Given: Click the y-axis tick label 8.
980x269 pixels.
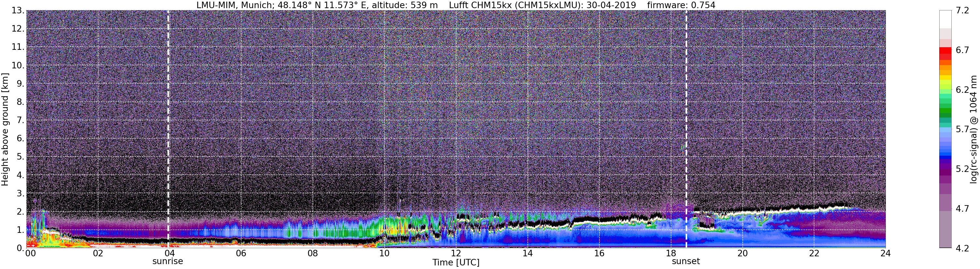Looking at the screenshot, I should [20, 102].
